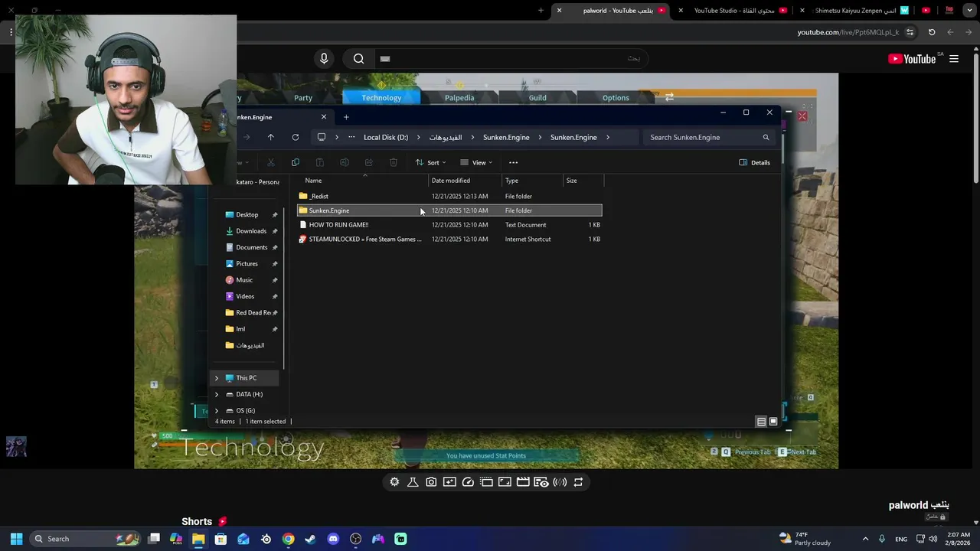Expand the DATA (H:) drive node

click(217, 394)
